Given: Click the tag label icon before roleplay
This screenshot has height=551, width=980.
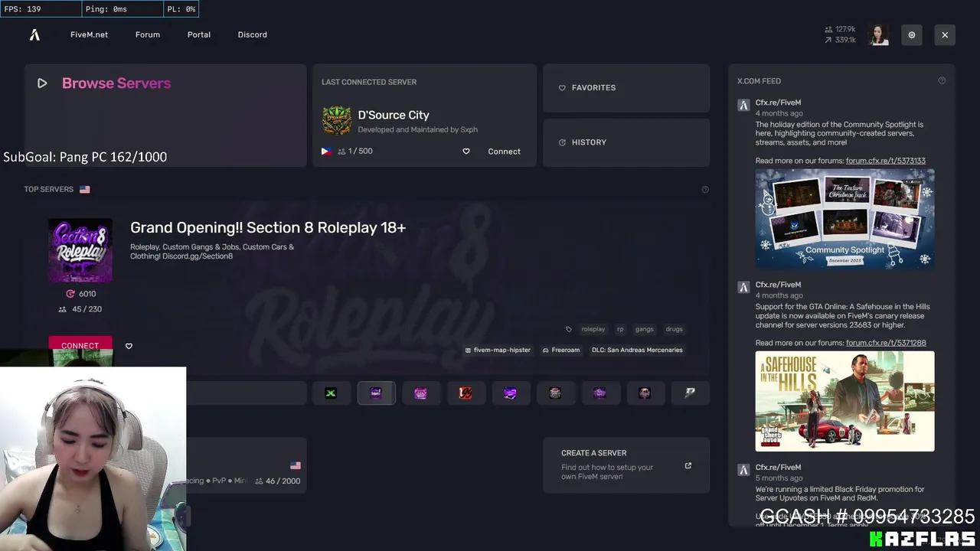Looking at the screenshot, I should [569, 329].
